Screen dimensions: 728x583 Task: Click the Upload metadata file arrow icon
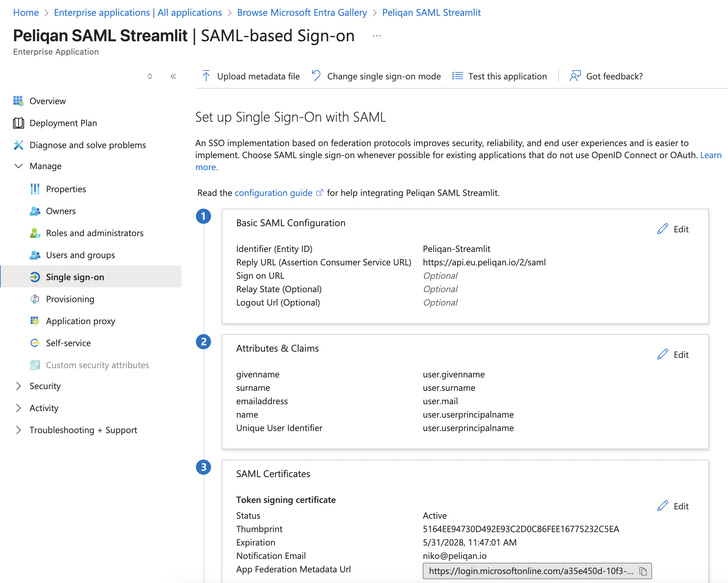(206, 76)
